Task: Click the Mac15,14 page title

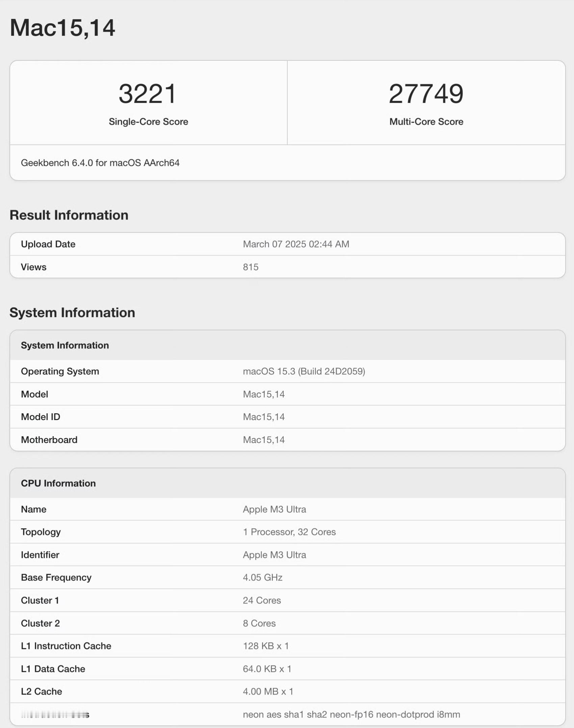Action: click(62, 28)
